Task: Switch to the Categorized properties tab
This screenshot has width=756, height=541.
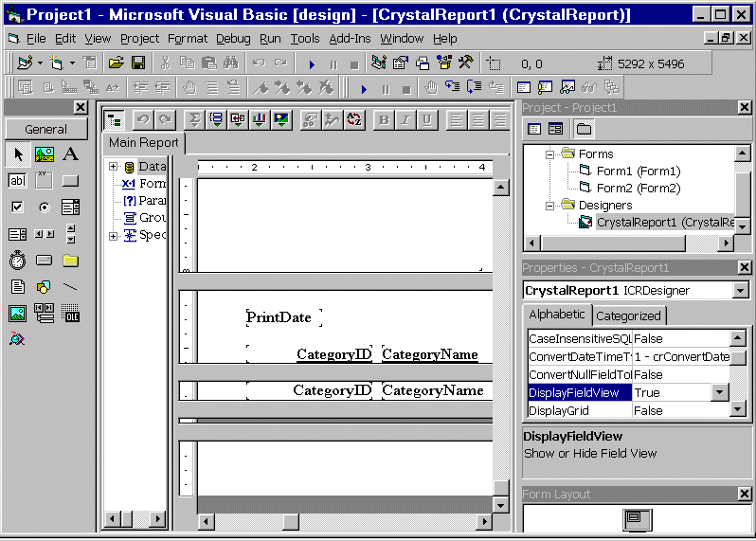Action: [629, 316]
